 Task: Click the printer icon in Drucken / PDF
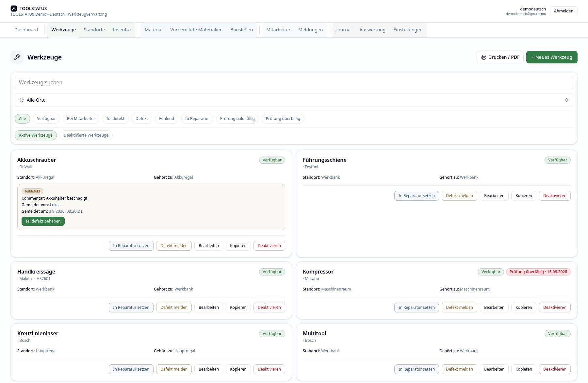484,57
